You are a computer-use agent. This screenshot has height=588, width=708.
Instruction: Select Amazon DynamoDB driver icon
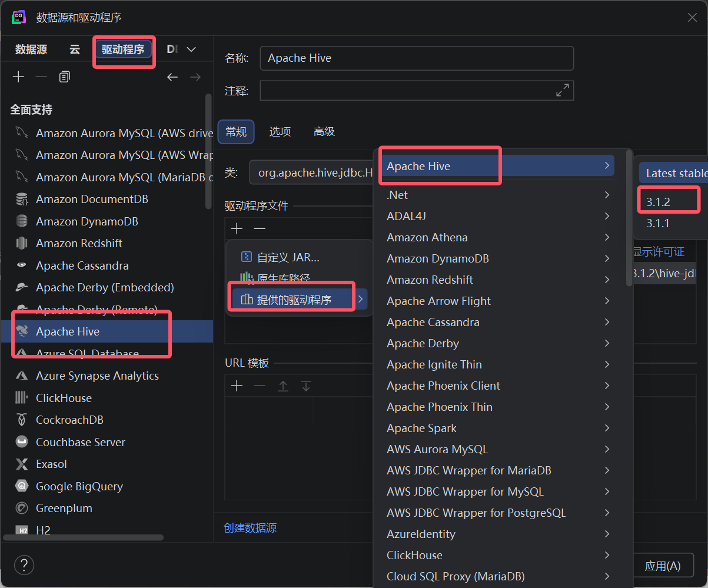tap(22, 221)
